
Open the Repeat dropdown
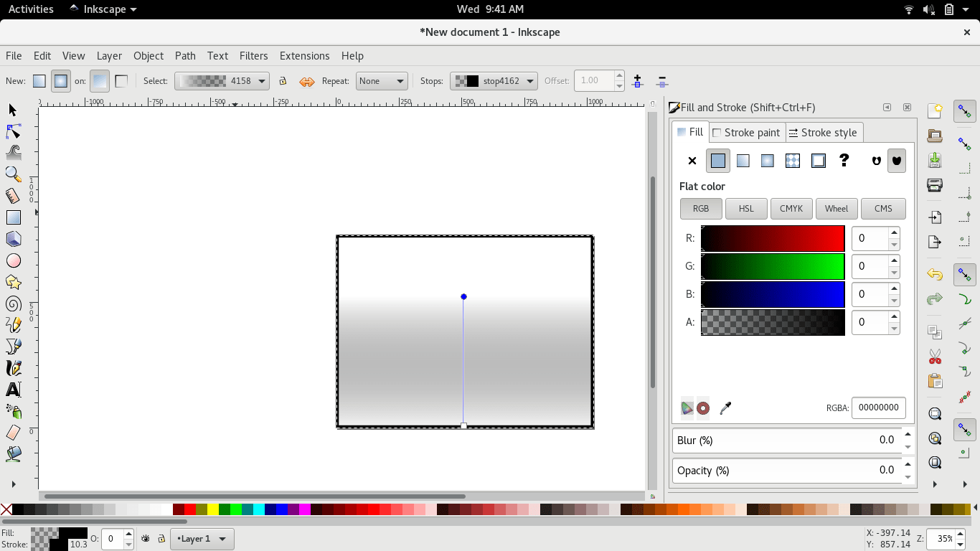[381, 80]
